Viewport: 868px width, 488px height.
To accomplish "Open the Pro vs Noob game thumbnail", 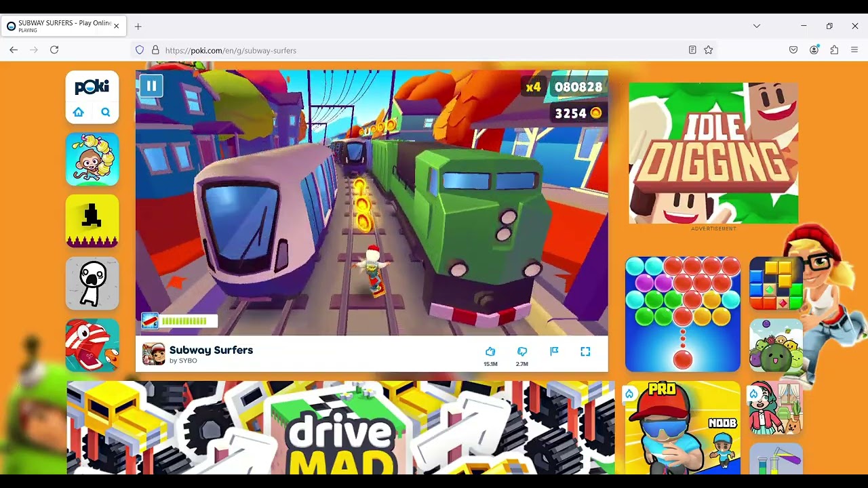I will pyautogui.click(x=683, y=428).
